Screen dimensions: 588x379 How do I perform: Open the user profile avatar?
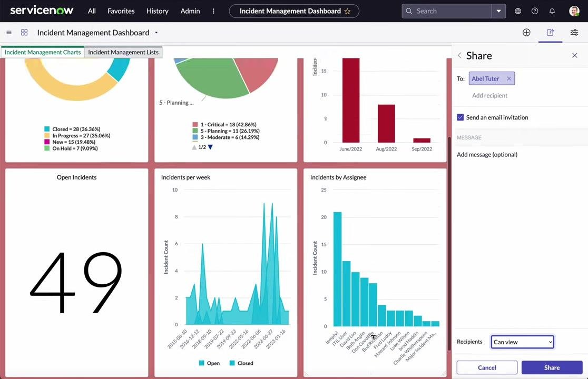574,11
